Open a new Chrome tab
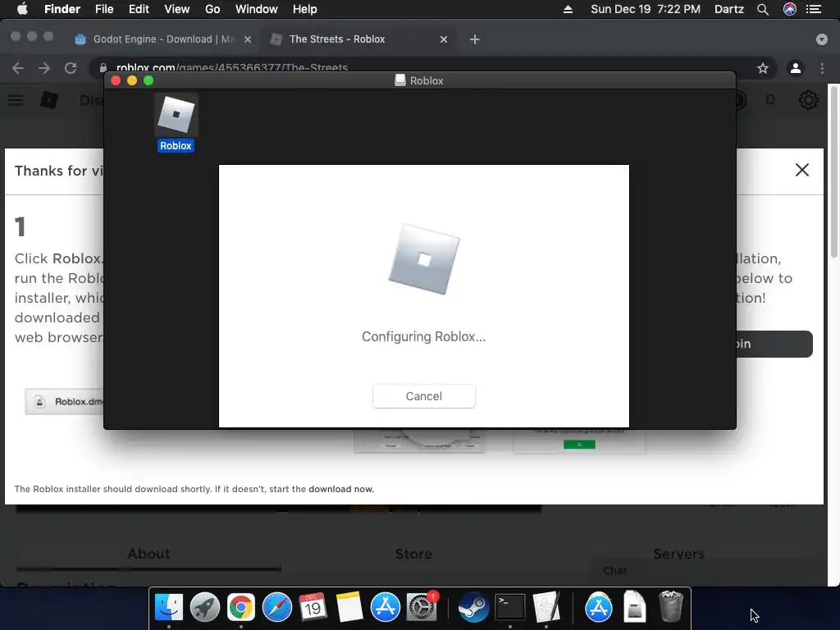This screenshot has height=630, width=840. (475, 39)
